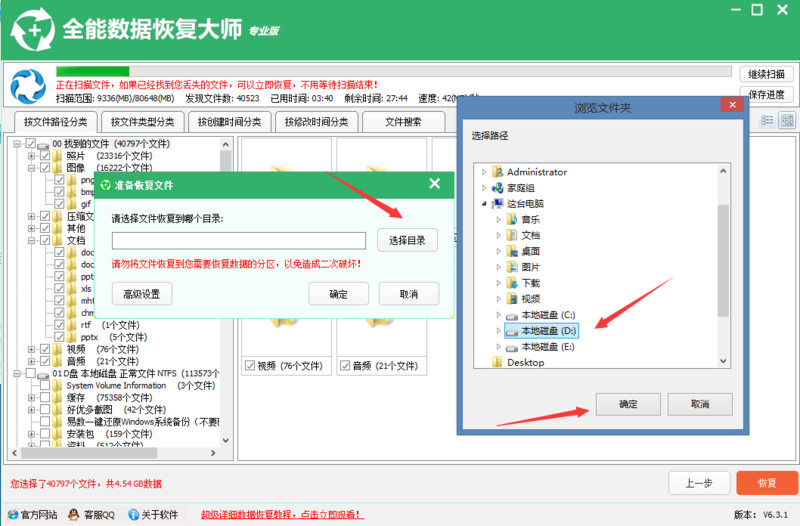
Task: Click 取消 in 浏览文件夹 dialog
Action: pos(700,404)
